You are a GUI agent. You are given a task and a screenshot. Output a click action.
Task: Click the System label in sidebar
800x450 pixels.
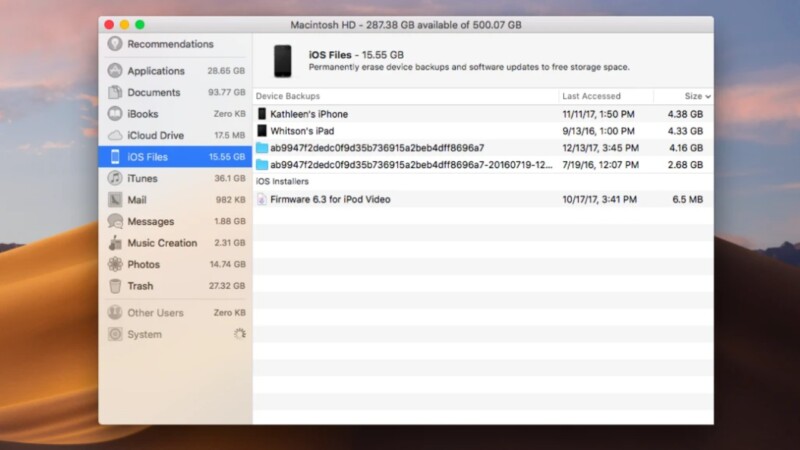[144, 334]
